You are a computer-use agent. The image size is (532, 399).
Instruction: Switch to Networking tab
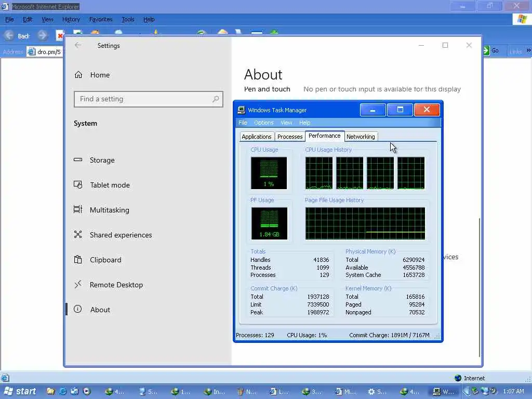pos(361,137)
